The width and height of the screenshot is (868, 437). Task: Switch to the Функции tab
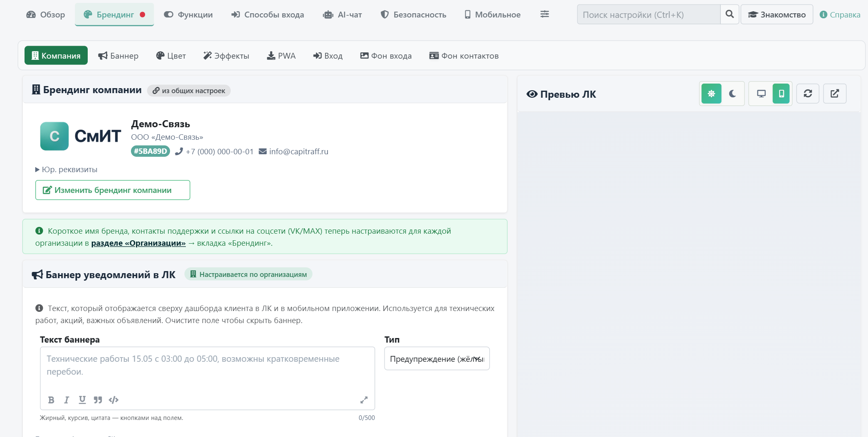tap(188, 15)
